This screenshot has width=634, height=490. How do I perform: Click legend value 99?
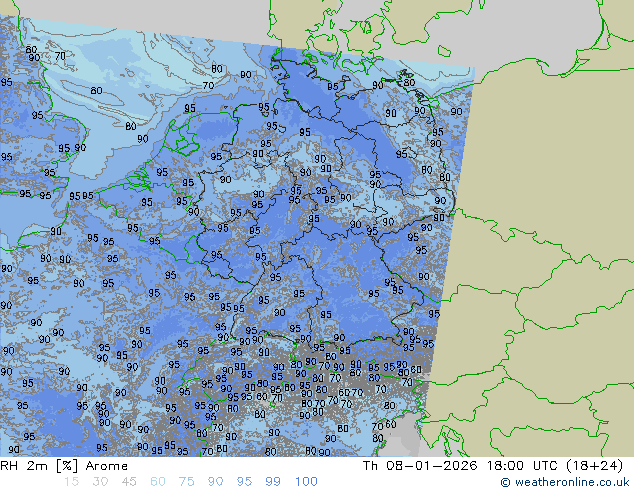click(273, 482)
